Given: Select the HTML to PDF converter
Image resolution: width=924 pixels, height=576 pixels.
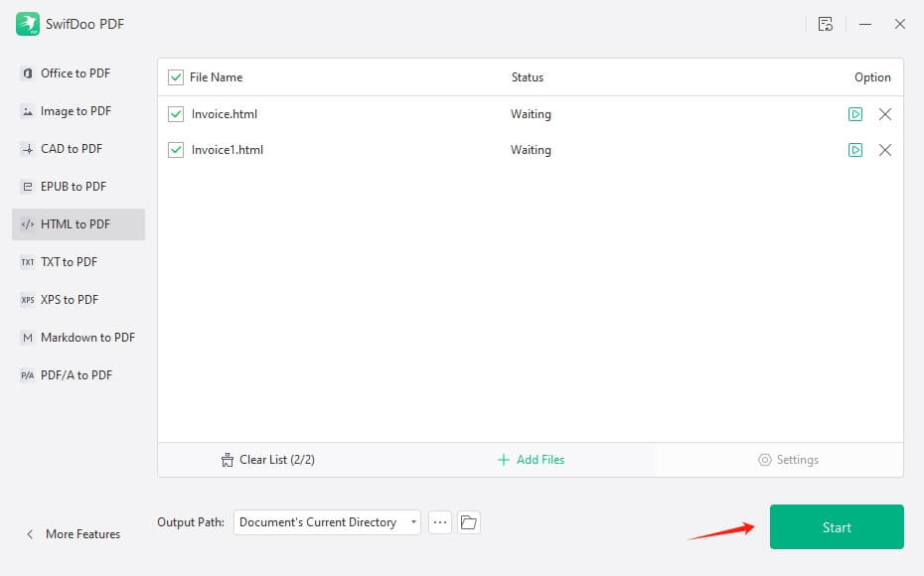Looking at the screenshot, I should point(78,224).
